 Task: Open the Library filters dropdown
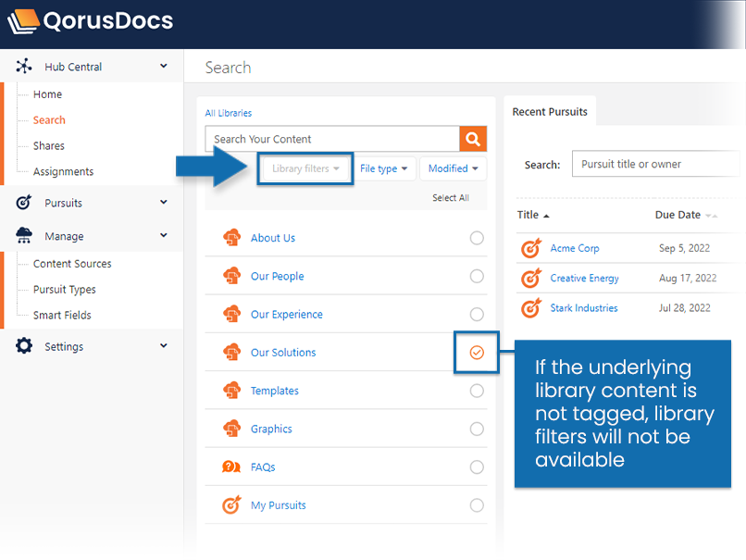tap(305, 168)
